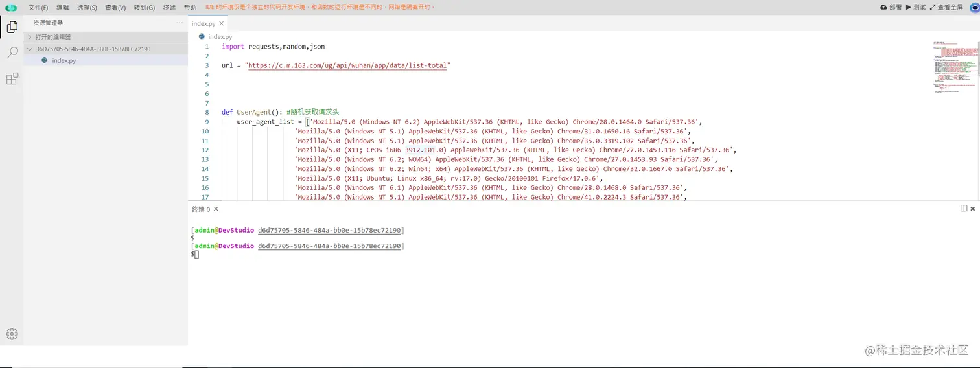Close the index.py editor tab

click(222, 23)
